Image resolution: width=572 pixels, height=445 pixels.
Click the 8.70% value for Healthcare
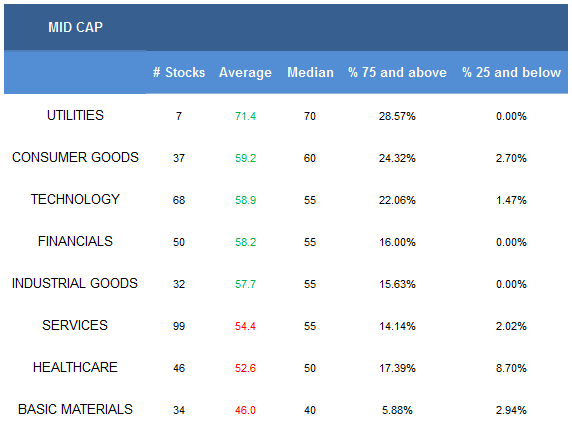[x=511, y=368]
